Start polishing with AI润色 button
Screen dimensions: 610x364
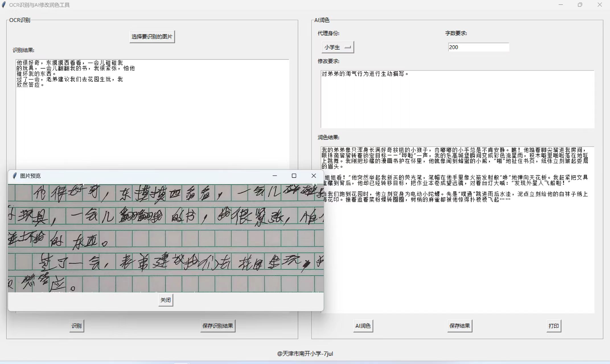[x=363, y=326]
